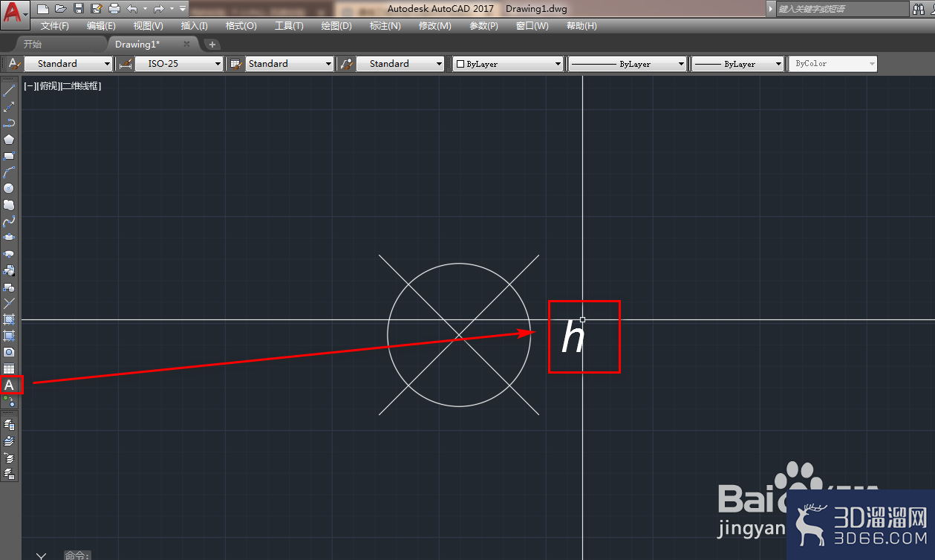Open the ByLayer linetype dropdown
This screenshot has height=560, width=935.
coord(628,64)
